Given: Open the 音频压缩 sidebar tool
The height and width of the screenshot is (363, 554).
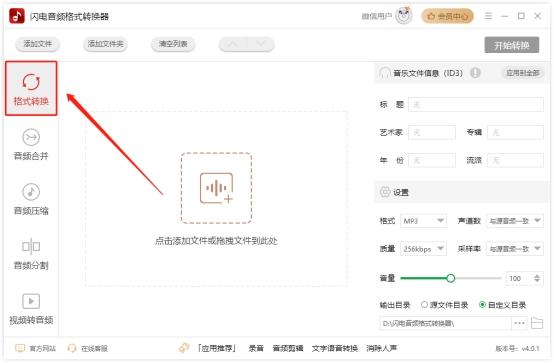Looking at the screenshot, I should 31,199.
